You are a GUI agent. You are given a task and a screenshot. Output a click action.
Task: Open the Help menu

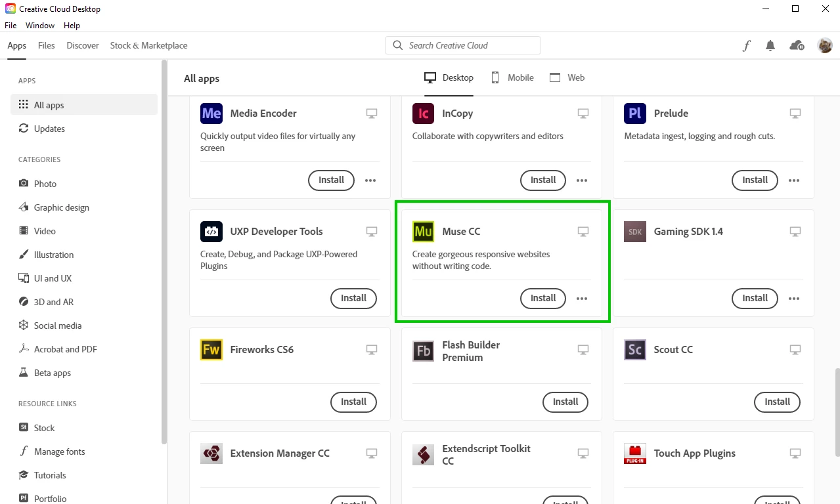pyautogui.click(x=72, y=26)
